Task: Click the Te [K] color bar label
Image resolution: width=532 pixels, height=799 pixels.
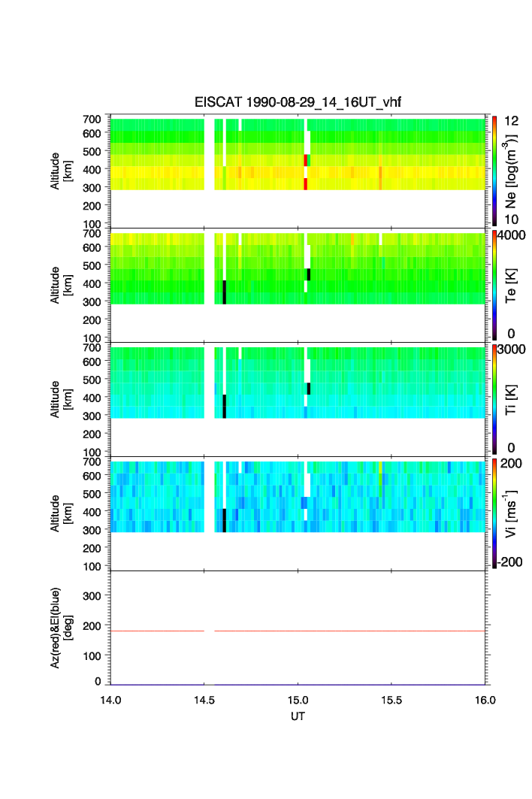Action: point(511,286)
